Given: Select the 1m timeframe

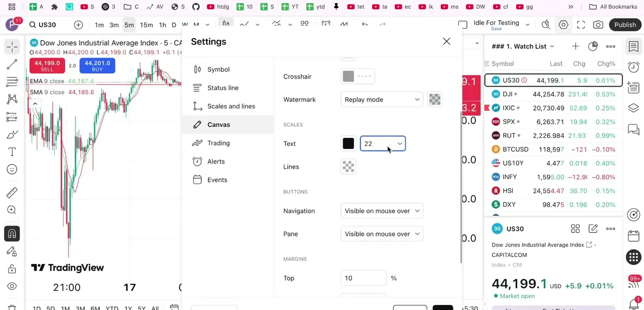Looking at the screenshot, I should (x=99, y=25).
